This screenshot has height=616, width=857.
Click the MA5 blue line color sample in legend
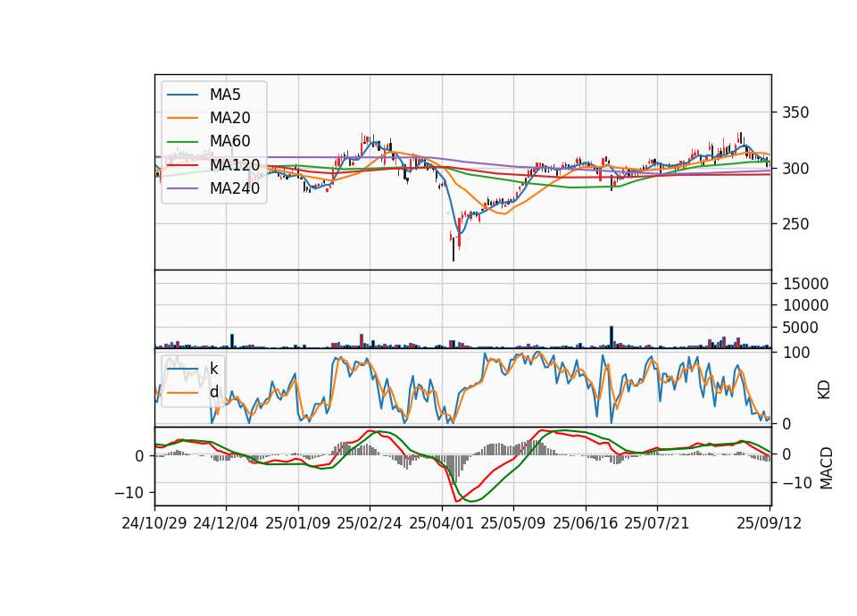(182, 95)
